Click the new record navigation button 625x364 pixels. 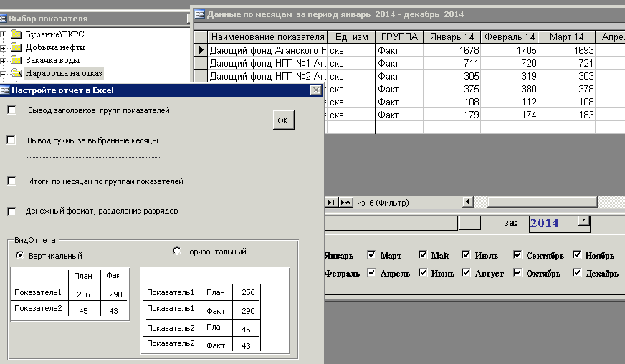tap(345, 203)
